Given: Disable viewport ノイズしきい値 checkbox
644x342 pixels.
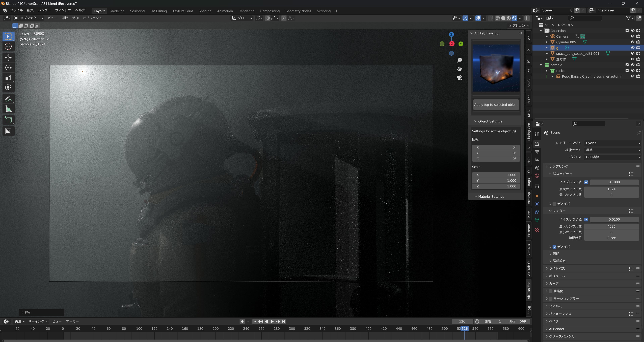Looking at the screenshot, I should [x=586, y=182].
